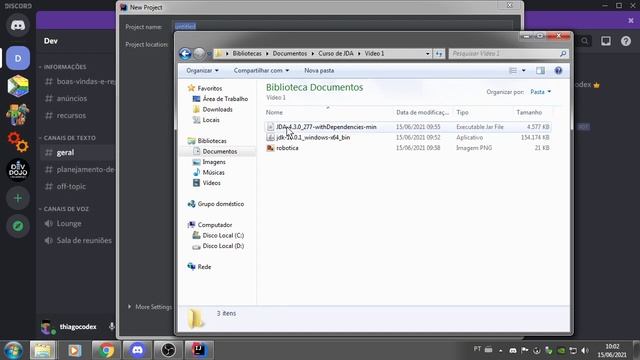Open the Minecraft character server icon
The image size is (640, 360).
[x=18, y=114]
